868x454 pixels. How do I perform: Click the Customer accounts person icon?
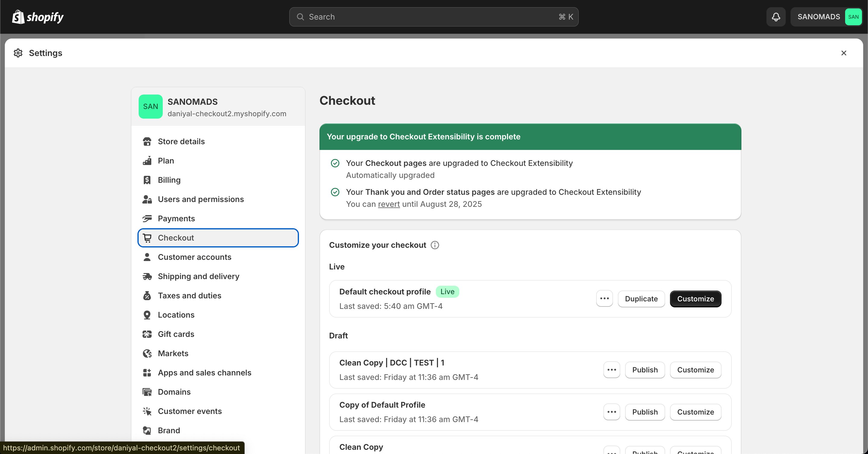coord(147,257)
